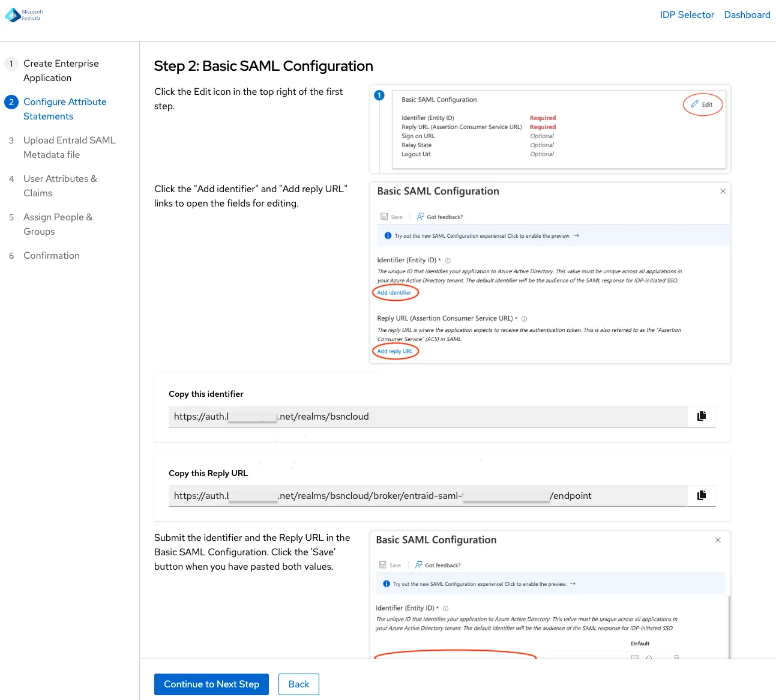This screenshot has height=700, width=776.
Task: Click the 'Copy this identifier' label
Action: coord(206,394)
